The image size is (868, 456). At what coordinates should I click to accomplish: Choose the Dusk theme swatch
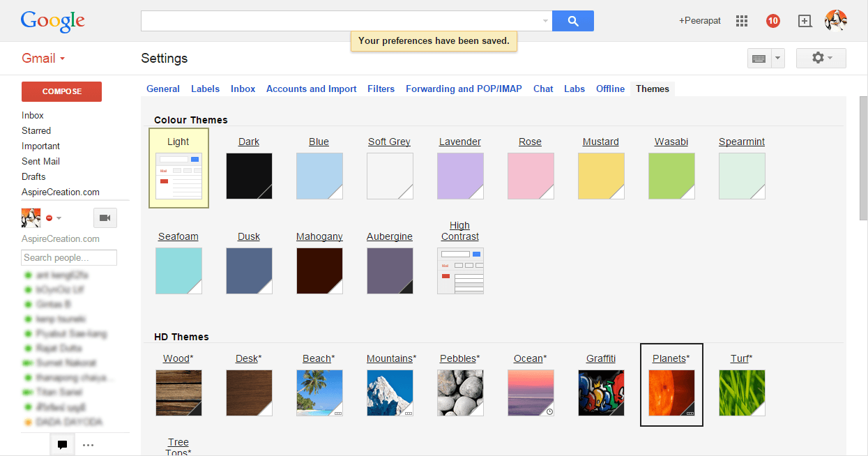pos(249,271)
